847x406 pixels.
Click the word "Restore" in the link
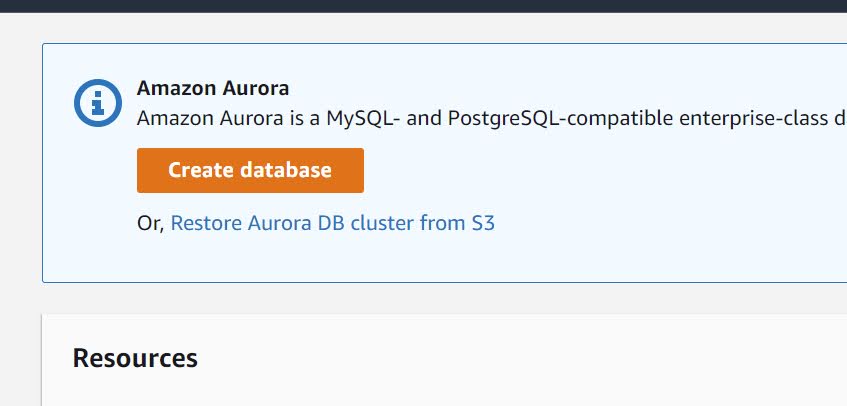coord(205,223)
